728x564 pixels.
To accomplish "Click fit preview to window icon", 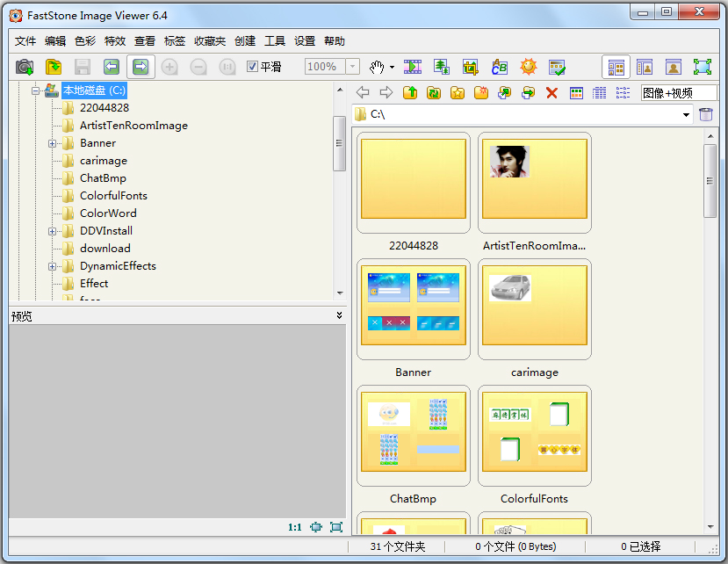I will [x=316, y=527].
